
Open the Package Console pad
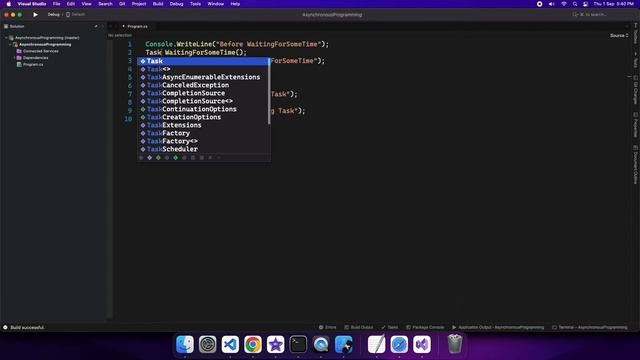[x=425, y=327]
